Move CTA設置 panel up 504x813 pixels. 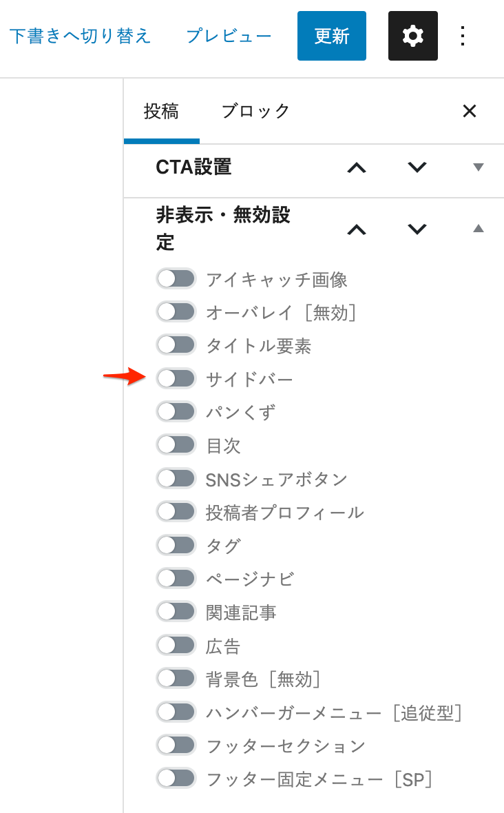coord(357,167)
